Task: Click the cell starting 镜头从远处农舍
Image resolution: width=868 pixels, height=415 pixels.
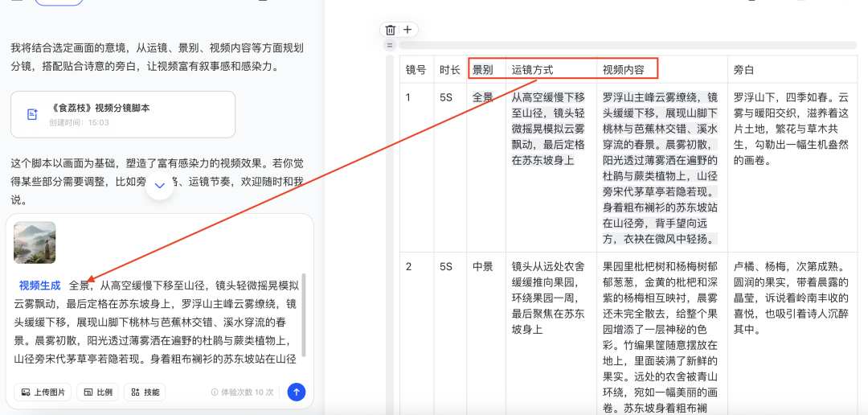Action: [x=551, y=334]
